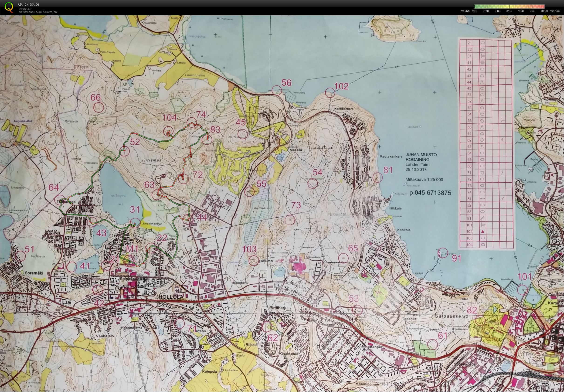Image resolution: width=564 pixels, height=392 pixels.
Task: Click the red end of the pace scale
Action: click(x=543, y=7)
